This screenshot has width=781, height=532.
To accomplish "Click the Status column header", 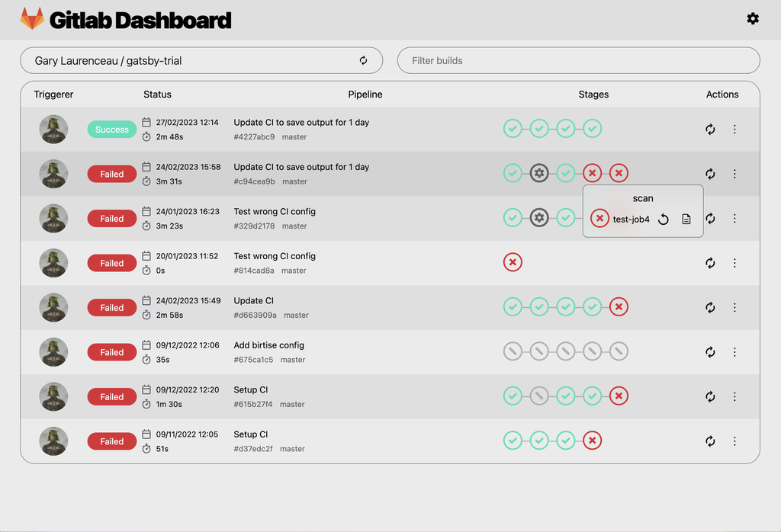I will pyautogui.click(x=157, y=94).
